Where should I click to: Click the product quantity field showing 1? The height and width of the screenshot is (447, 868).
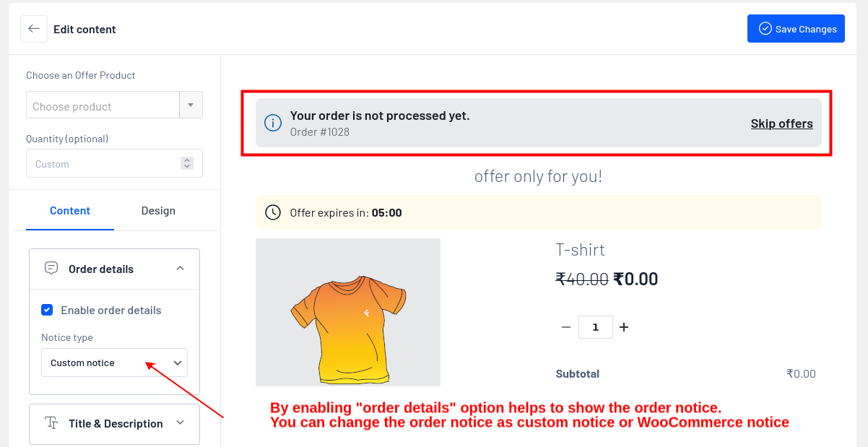[x=596, y=327]
